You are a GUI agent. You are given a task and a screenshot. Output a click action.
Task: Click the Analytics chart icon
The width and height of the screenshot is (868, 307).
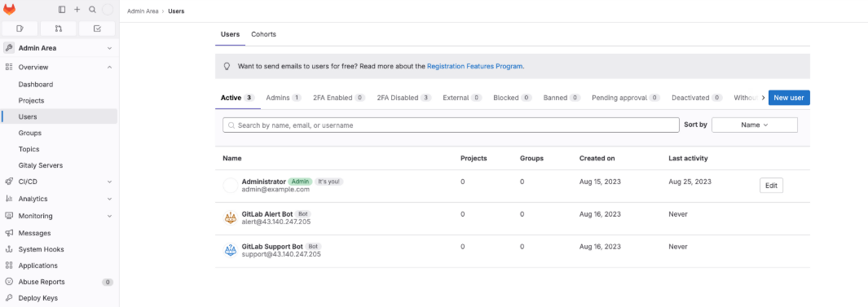9,199
